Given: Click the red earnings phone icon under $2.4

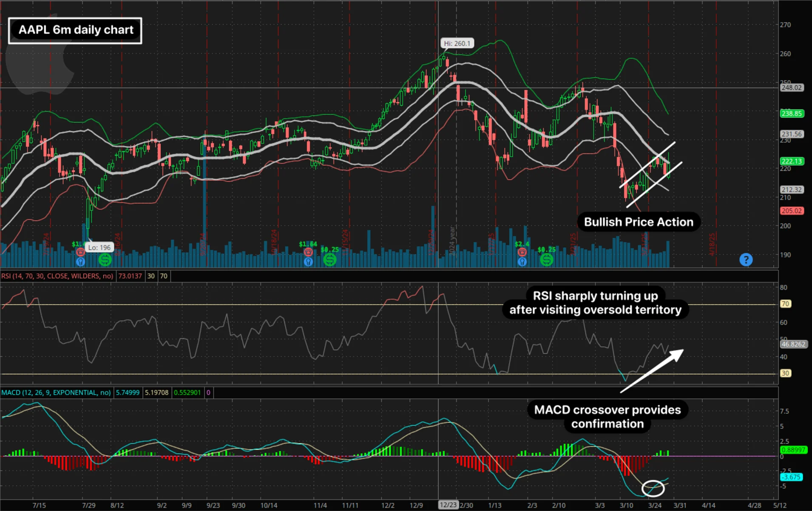Looking at the screenshot, I should tap(522, 252).
